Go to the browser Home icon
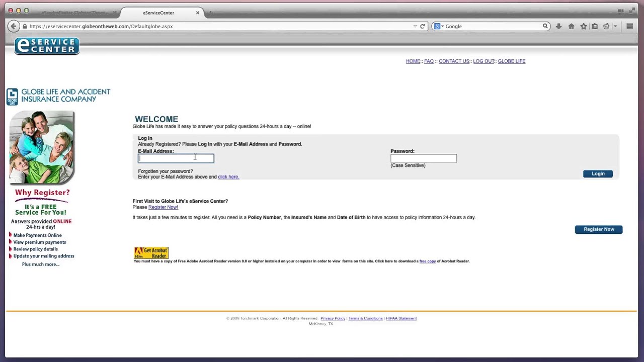The width and height of the screenshot is (644, 362). (x=571, y=26)
